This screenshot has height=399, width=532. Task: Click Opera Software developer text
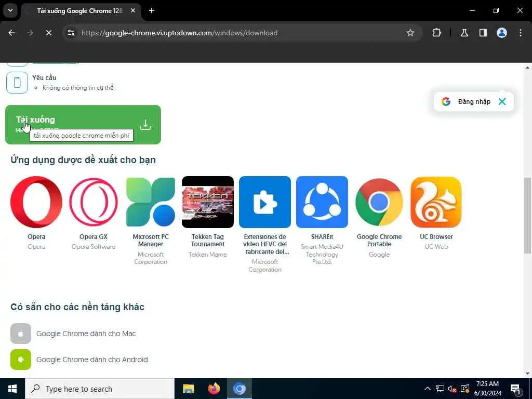point(94,247)
